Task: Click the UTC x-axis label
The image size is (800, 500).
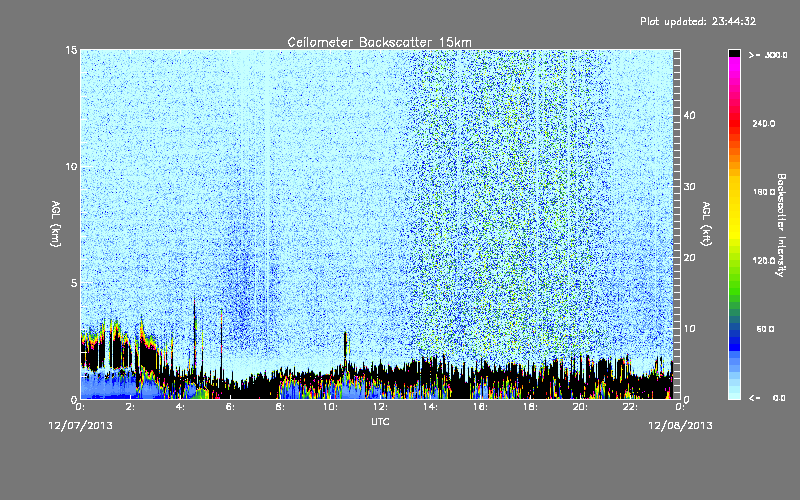Action: pos(380,421)
